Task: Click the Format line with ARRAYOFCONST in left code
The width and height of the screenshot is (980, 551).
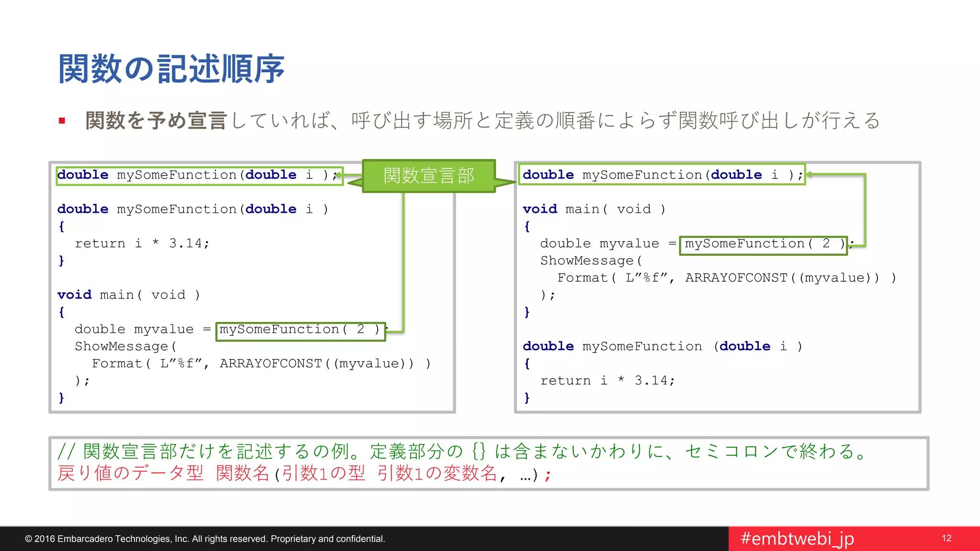Action: 261,364
